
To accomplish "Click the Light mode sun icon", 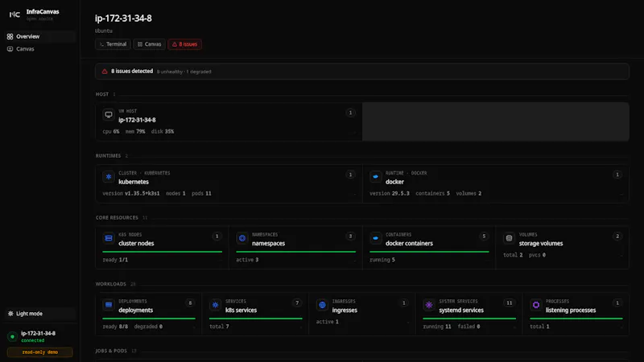I will (10, 314).
